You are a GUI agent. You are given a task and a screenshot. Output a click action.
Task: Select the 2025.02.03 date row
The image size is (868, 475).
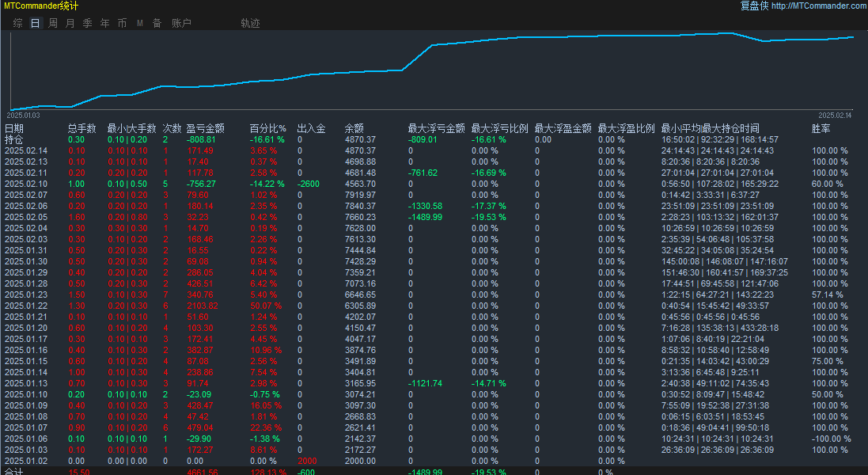coord(26,239)
